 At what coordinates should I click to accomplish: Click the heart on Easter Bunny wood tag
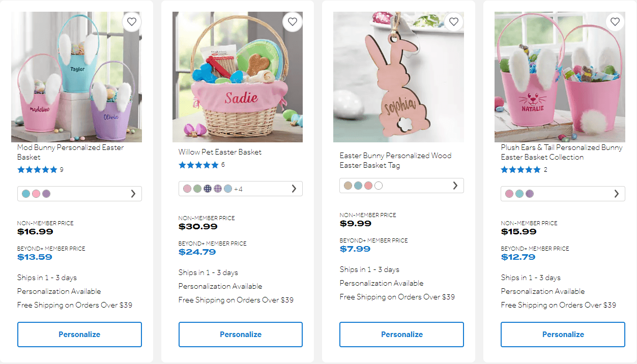453,21
